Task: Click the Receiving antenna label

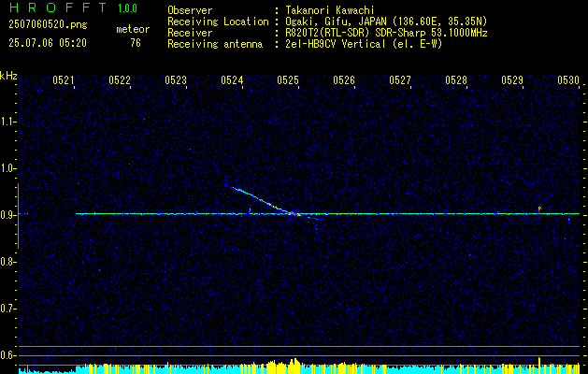Action: pyautogui.click(x=215, y=44)
